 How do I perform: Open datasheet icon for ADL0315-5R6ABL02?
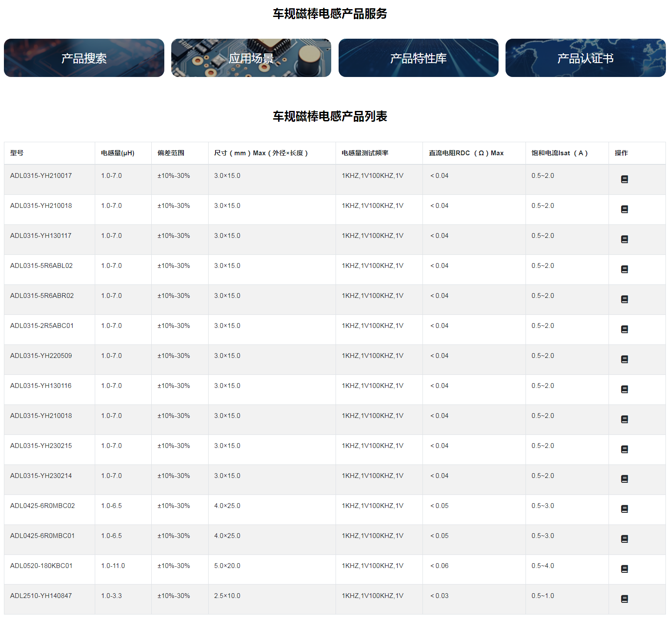pyautogui.click(x=624, y=269)
